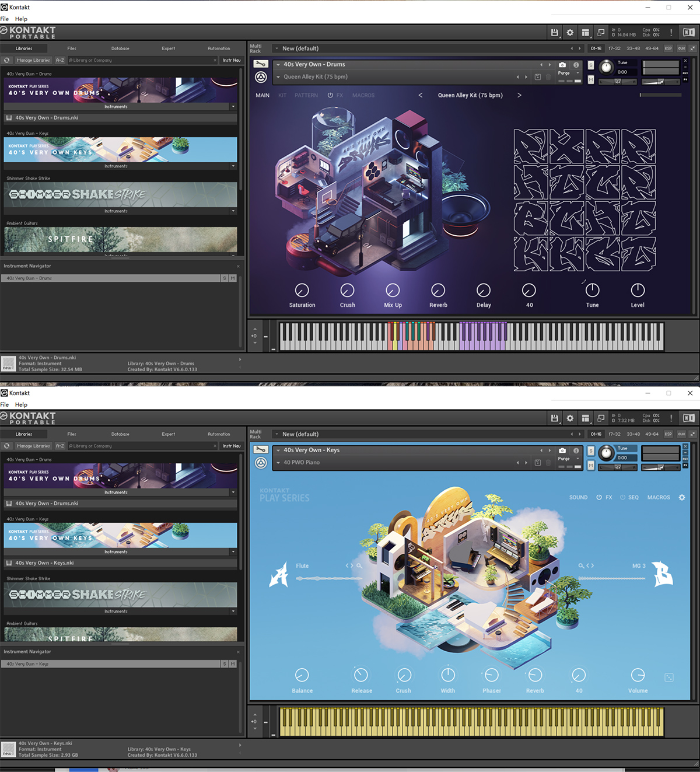Solo the 40s Very Own - Drums instrument
700x772 pixels.
[591, 65]
